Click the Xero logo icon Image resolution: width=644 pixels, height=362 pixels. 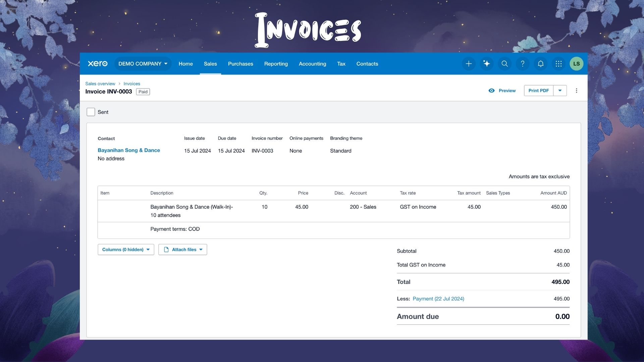click(x=98, y=64)
